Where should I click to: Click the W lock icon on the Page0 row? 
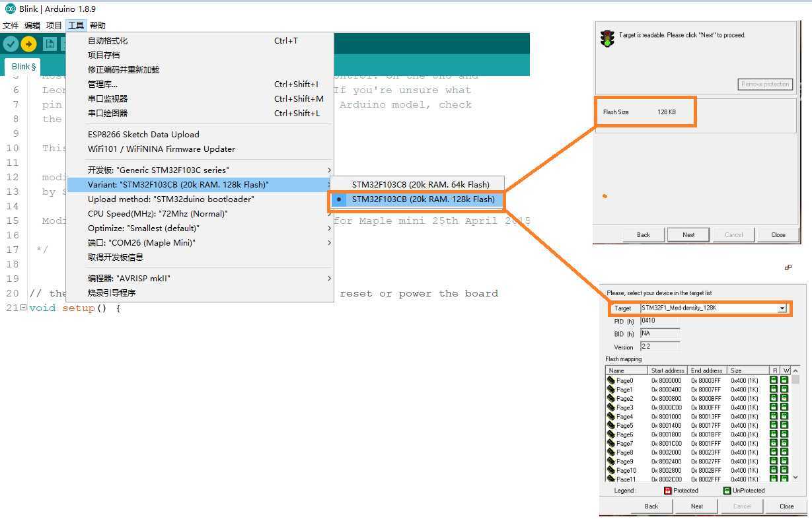784,380
